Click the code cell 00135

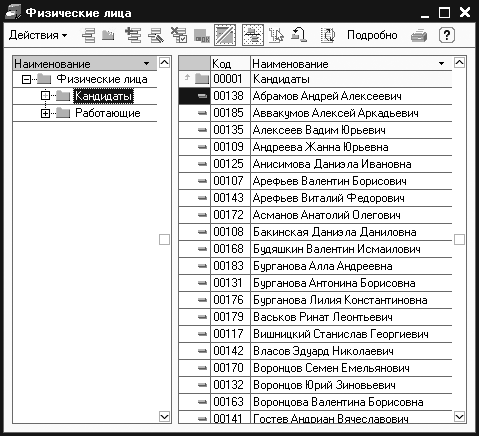click(229, 130)
